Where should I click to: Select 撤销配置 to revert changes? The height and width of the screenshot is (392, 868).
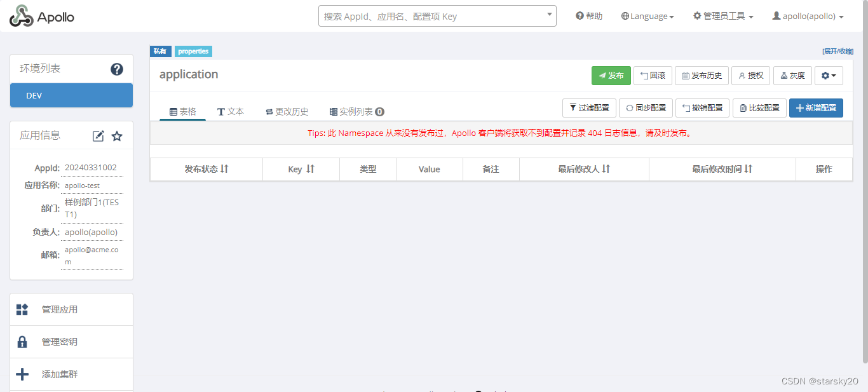[x=702, y=107]
